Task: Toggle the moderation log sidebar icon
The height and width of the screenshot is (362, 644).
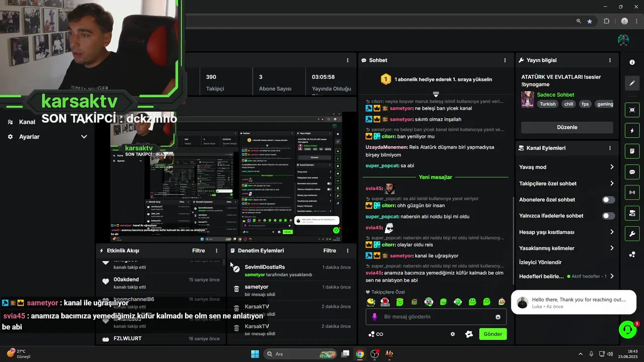Action: tap(632, 151)
